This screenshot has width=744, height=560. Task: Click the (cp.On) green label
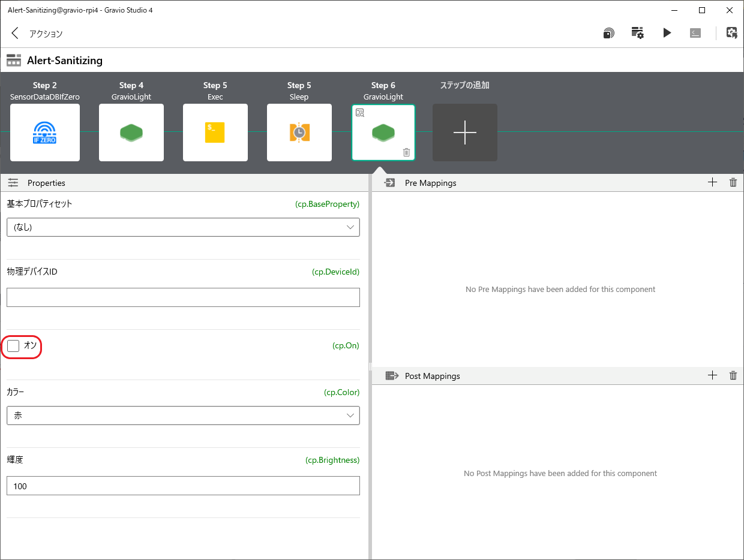(x=346, y=346)
